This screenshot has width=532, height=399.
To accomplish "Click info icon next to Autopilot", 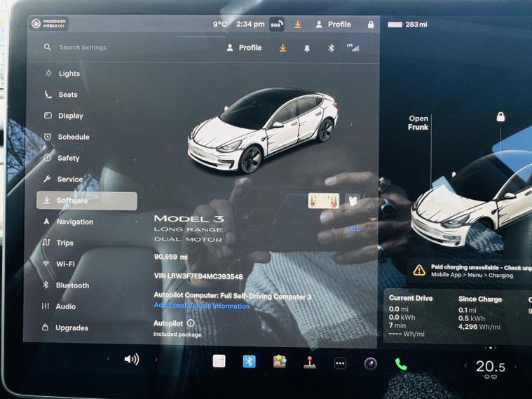I will [x=191, y=323].
